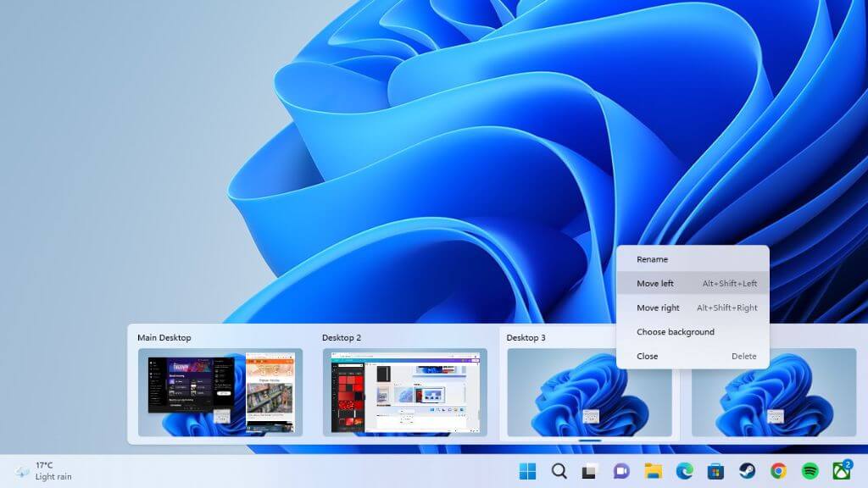Choose Move right in the context menu

point(658,308)
